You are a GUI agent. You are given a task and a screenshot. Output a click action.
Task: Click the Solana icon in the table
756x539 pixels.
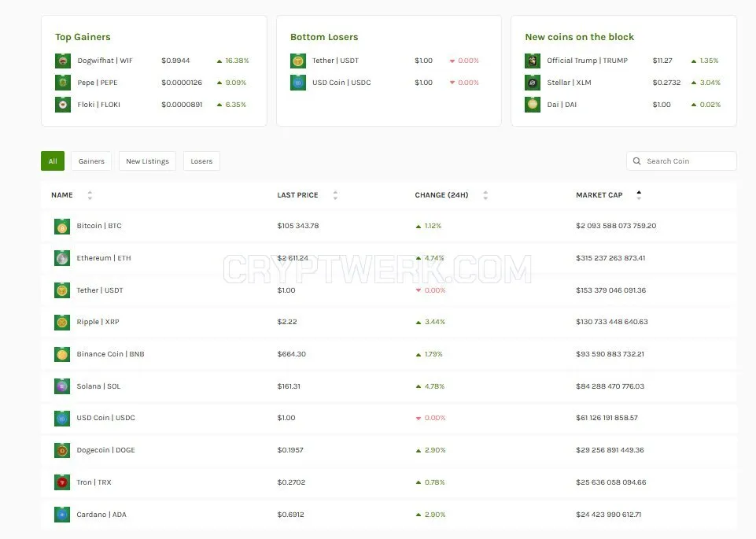[x=62, y=386]
